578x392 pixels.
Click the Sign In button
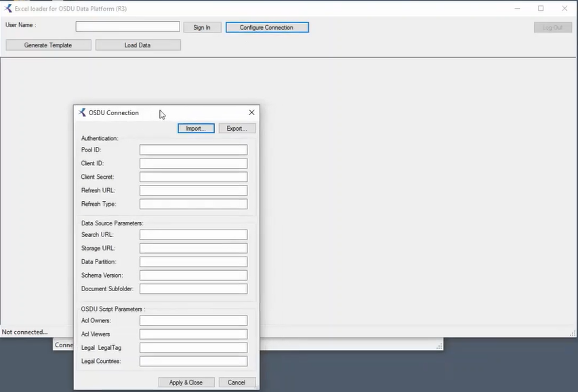(x=202, y=27)
